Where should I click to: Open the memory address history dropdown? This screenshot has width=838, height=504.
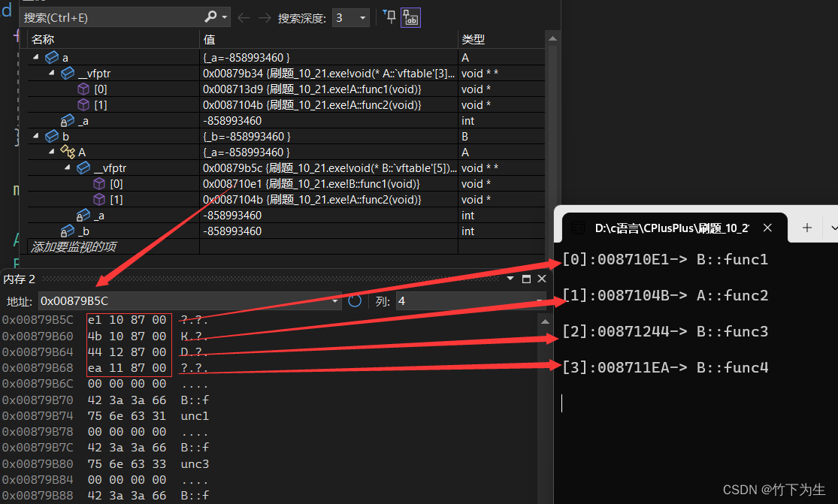point(335,301)
